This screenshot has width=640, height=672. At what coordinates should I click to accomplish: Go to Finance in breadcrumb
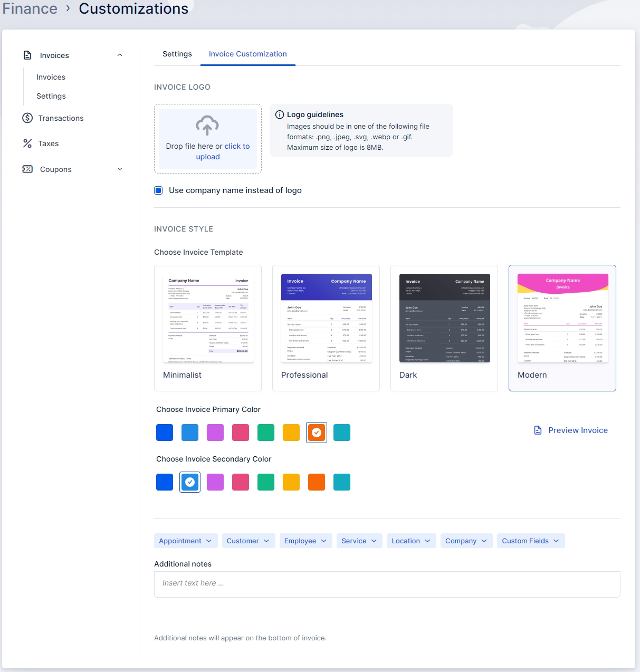coord(30,9)
